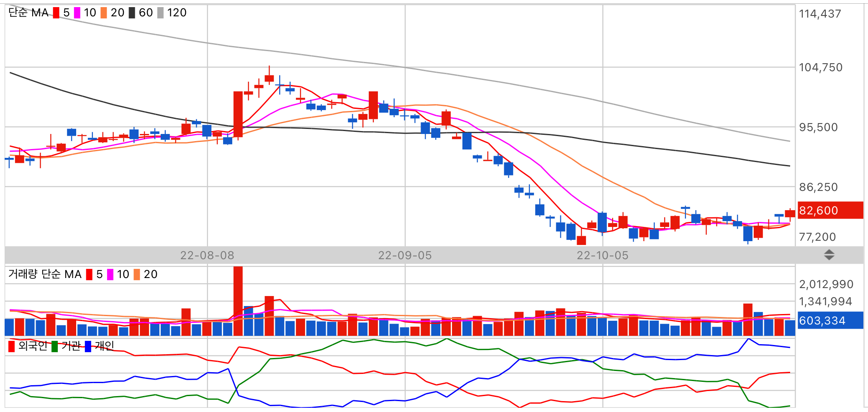
Task: Click the tallest red volume bar
Action: tap(238, 301)
